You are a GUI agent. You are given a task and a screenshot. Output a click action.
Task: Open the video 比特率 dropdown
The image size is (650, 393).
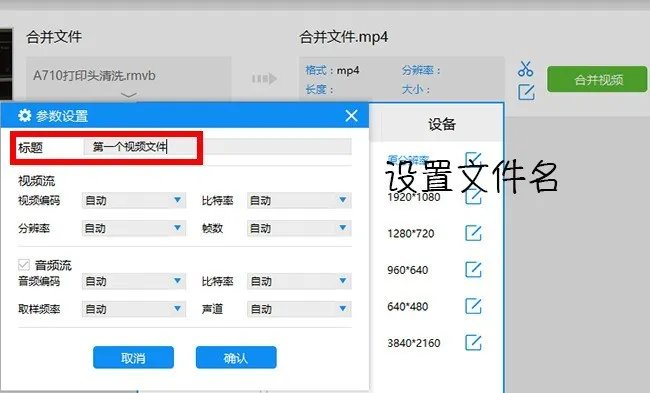299,201
